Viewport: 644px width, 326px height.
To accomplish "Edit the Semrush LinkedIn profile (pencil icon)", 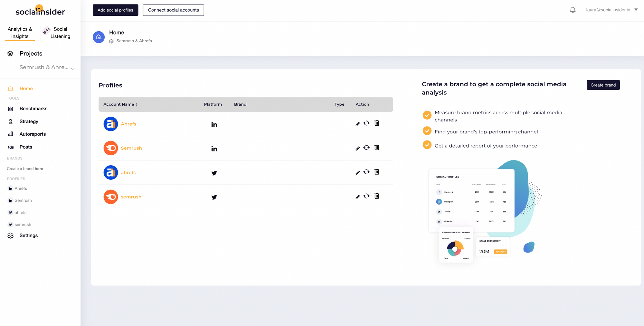I will (x=357, y=148).
